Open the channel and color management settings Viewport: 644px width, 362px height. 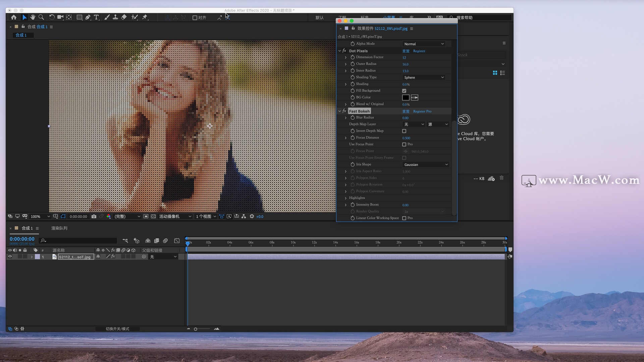click(x=109, y=217)
